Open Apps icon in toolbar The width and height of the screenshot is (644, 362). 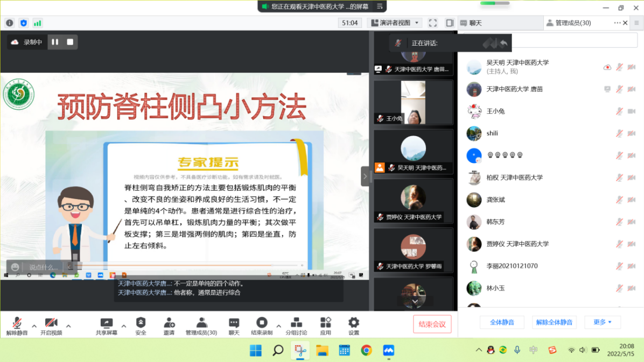(x=325, y=326)
